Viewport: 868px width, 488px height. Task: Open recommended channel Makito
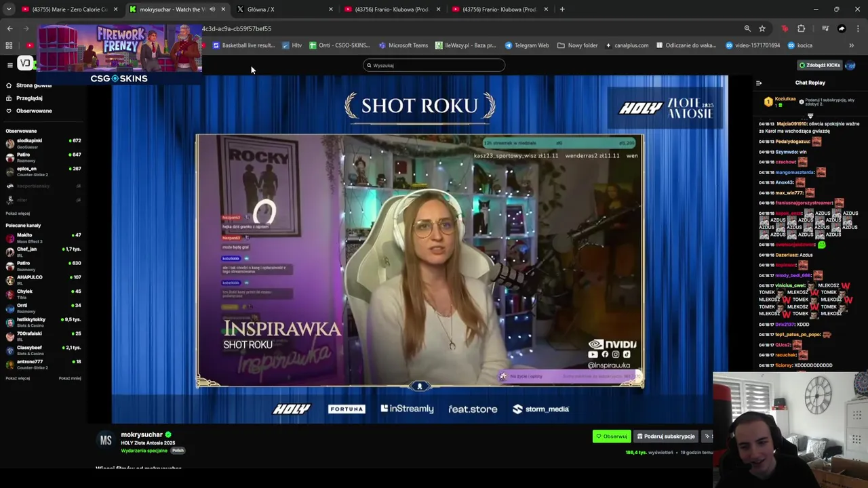coord(43,238)
